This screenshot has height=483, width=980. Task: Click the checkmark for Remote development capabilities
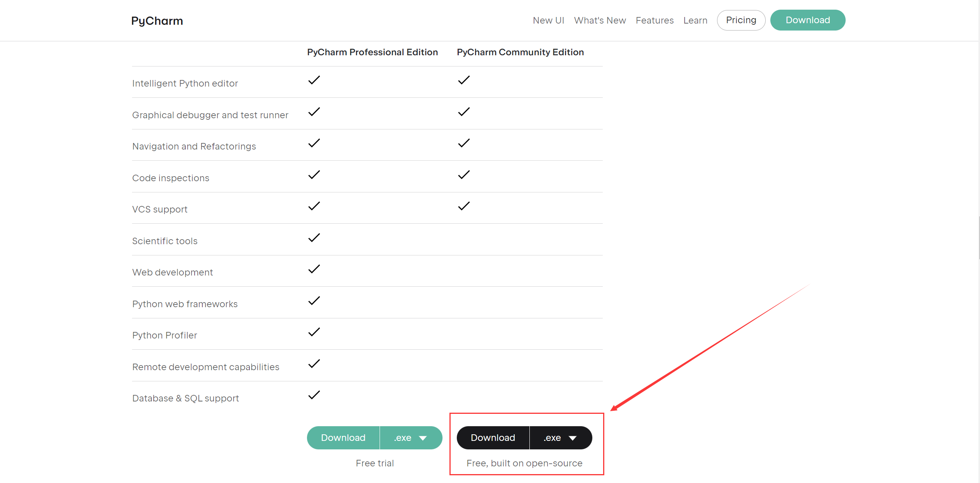point(314,364)
